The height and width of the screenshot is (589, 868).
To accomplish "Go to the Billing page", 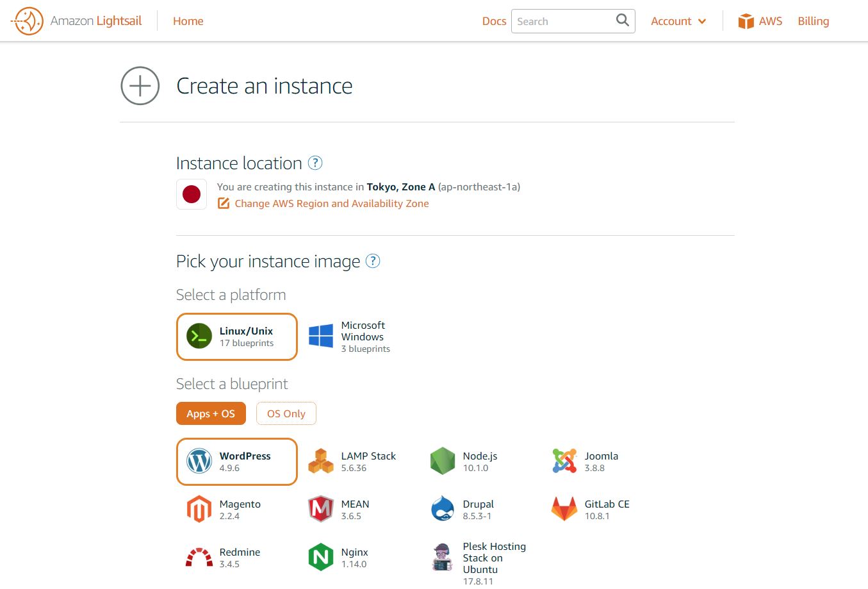I will 814,21.
